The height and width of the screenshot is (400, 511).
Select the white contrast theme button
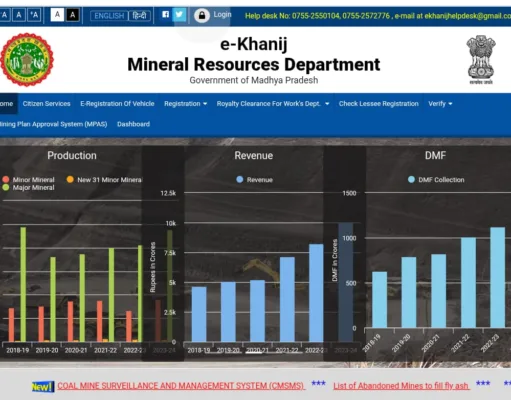tap(57, 15)
